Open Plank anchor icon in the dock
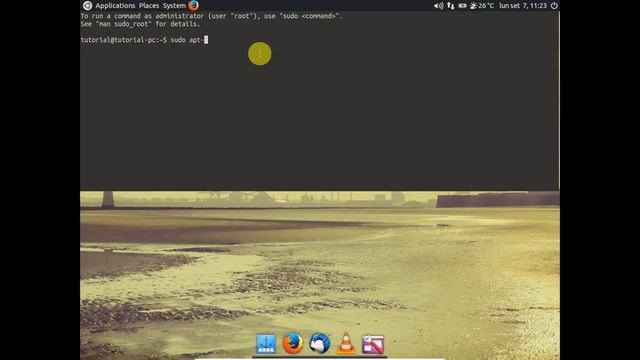This screenshot has width=640, height=360. (266, 343)
